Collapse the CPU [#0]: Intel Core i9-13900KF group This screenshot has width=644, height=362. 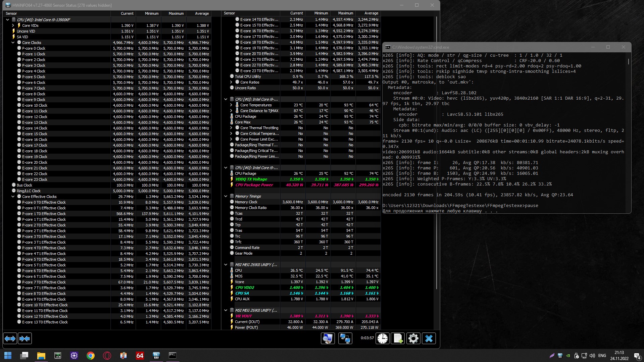click(7, 20)
